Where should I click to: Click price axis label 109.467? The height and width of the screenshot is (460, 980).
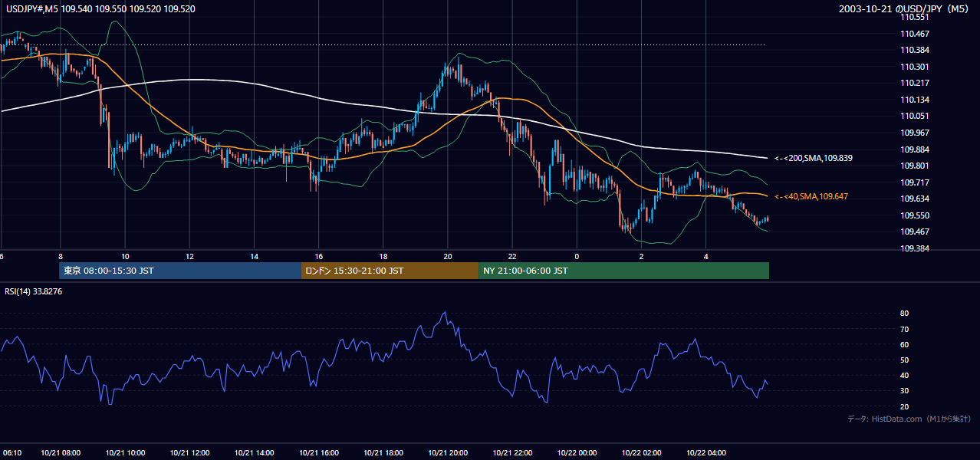coord(916,232)
